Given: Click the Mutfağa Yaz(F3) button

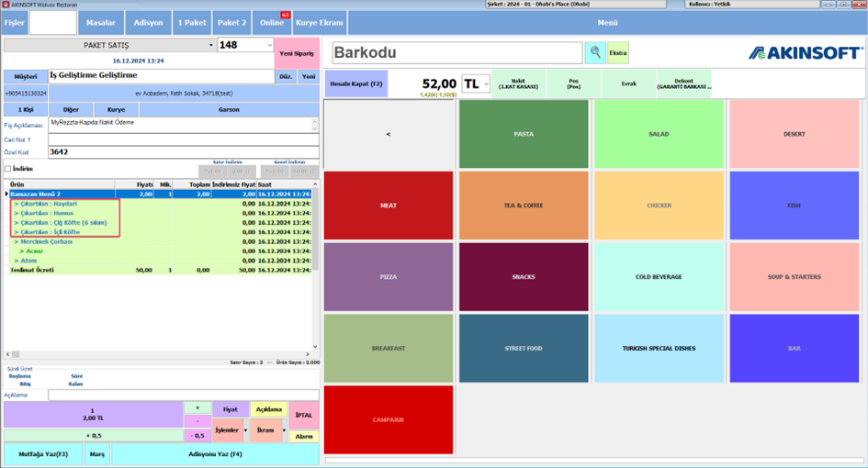Looking at the screenshot, I should point(43,454).
